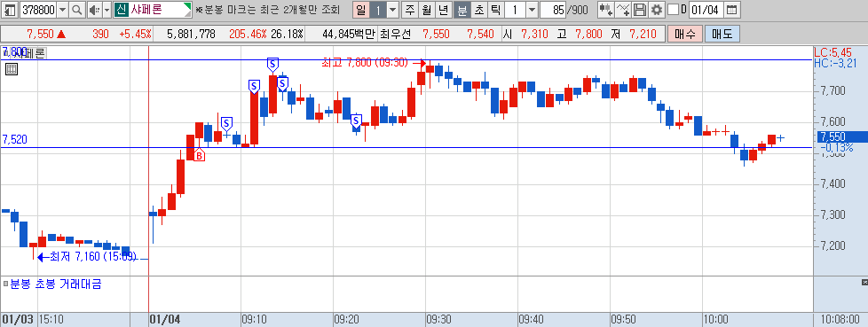Switch to the 틱 (tick) chart tab

coord(496,10)
